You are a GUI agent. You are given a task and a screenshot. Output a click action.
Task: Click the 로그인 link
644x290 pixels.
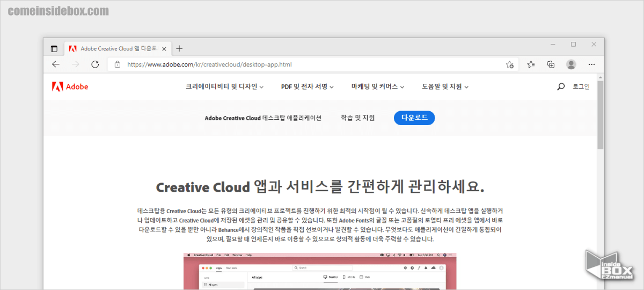[581, 86]
